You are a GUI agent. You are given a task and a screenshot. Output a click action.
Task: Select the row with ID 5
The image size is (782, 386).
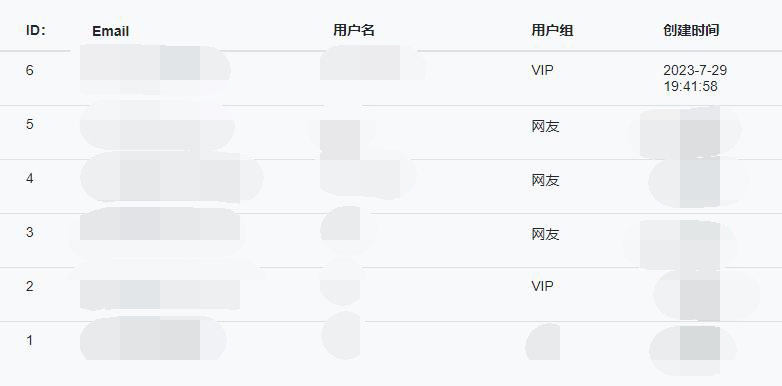pos(391,133)
